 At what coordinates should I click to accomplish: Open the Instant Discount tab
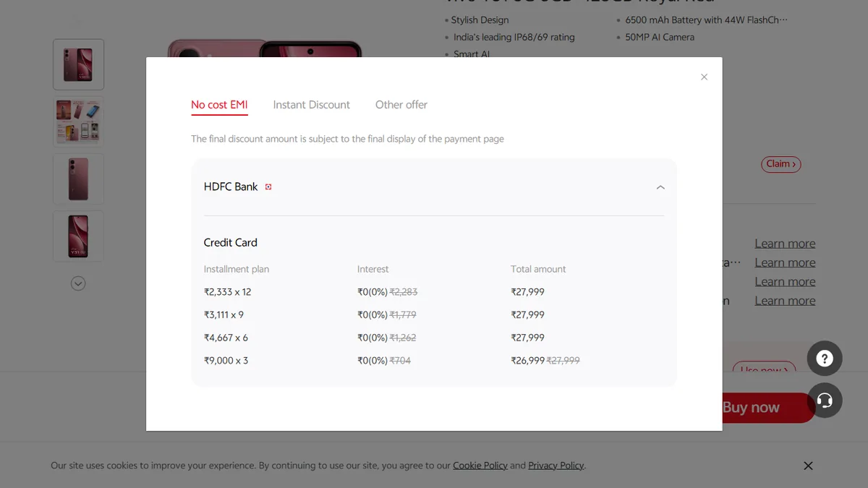(311, 105)
